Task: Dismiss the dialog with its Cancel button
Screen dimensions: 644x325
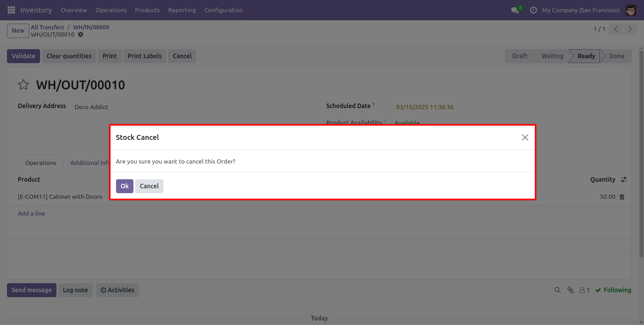Action: point(149,186)
